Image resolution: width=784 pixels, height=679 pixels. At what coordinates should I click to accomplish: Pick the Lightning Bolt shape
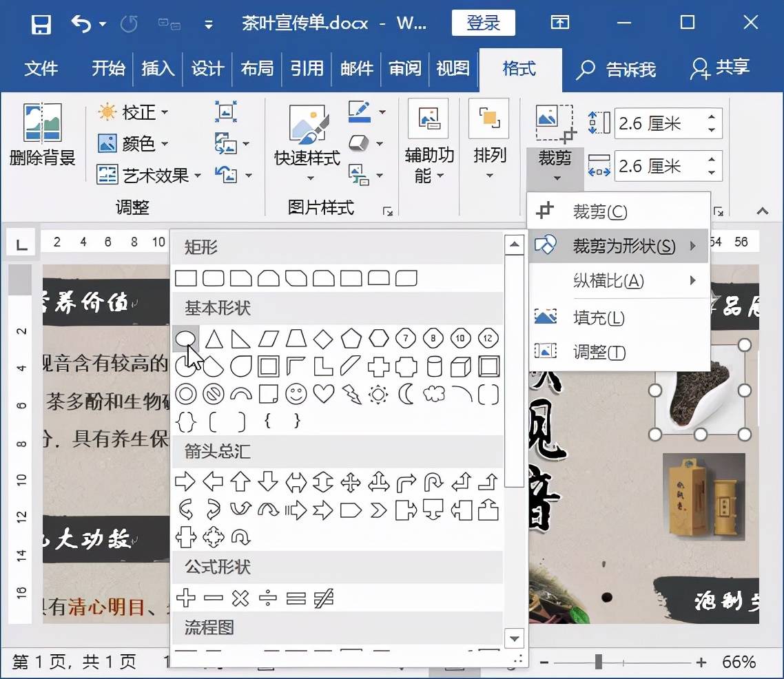pos(351,394)
